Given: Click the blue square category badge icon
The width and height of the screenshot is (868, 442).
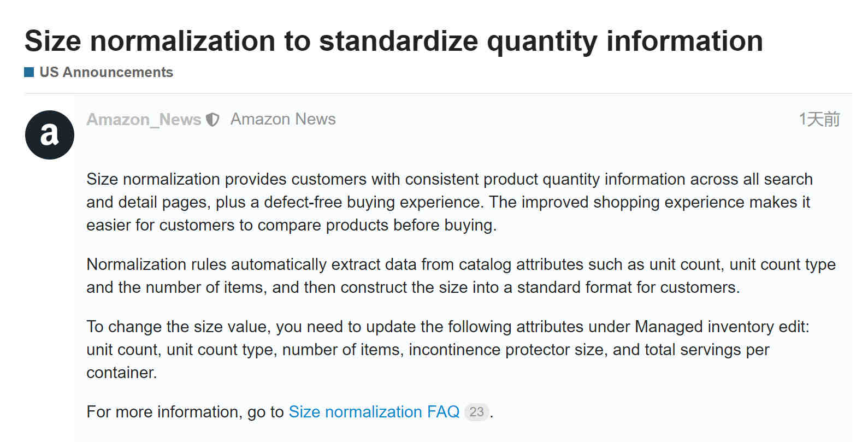Looking at the screenshot, I should click(29, 72).
